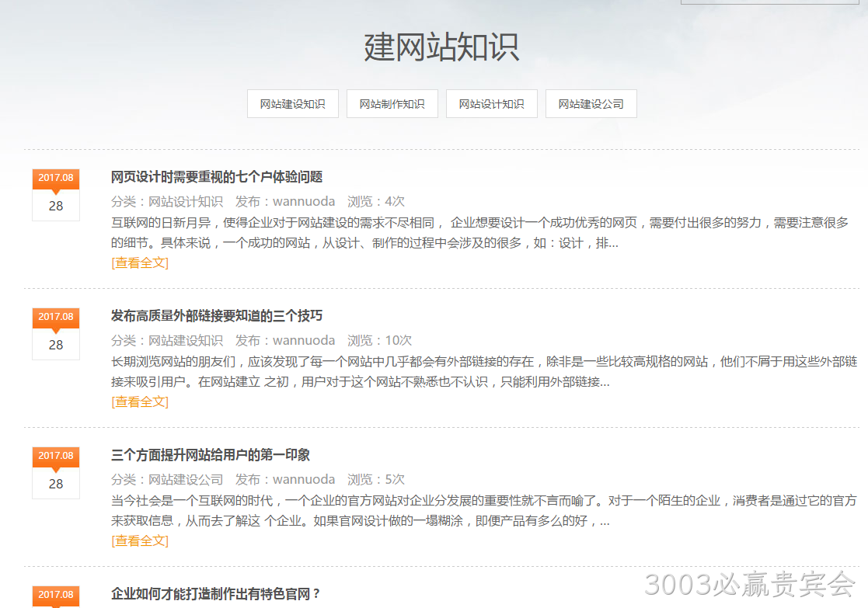Click 查看全文 under the 网页设计 article

coord(140,262)
